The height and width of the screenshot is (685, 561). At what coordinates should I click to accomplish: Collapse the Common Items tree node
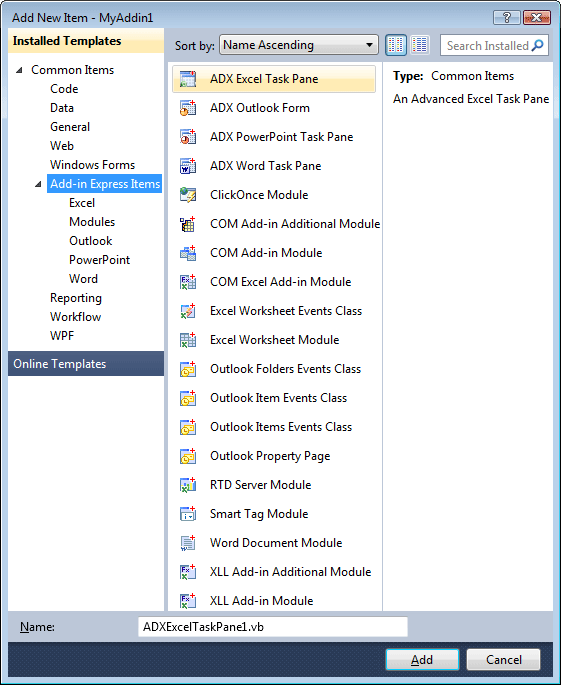(x=19, y=70)
